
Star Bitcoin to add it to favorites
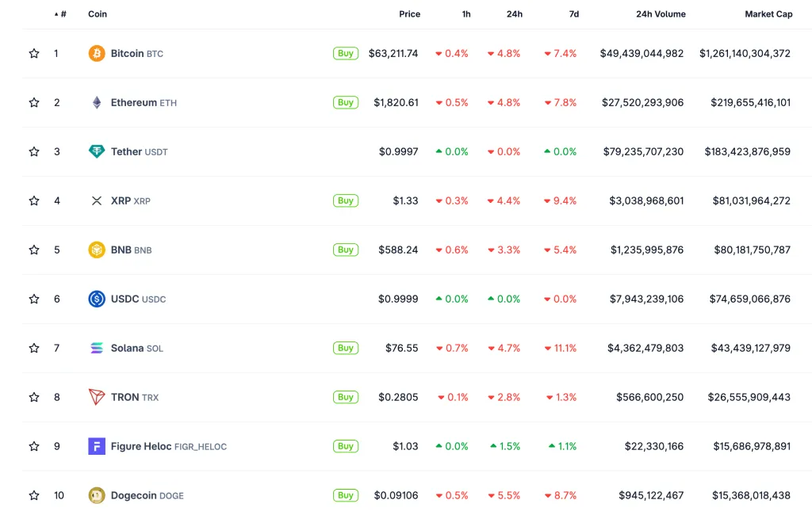(x=34, y=54)
